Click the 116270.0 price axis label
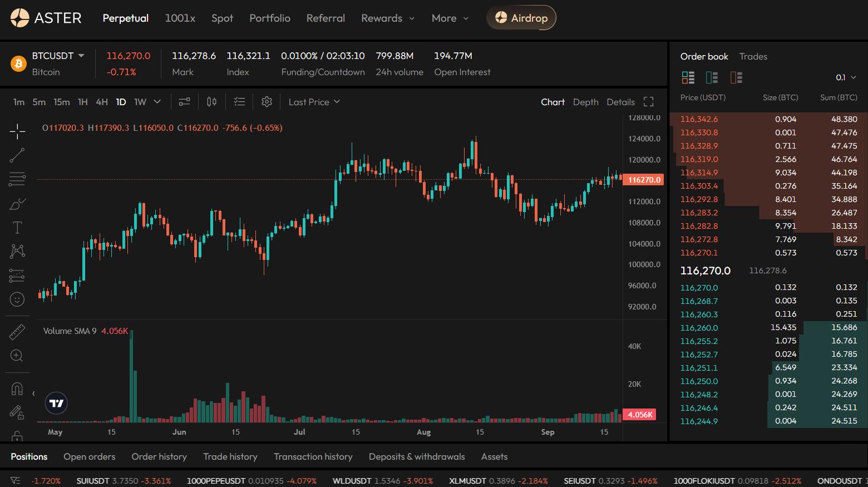868x487 pixels. [644, 180]
